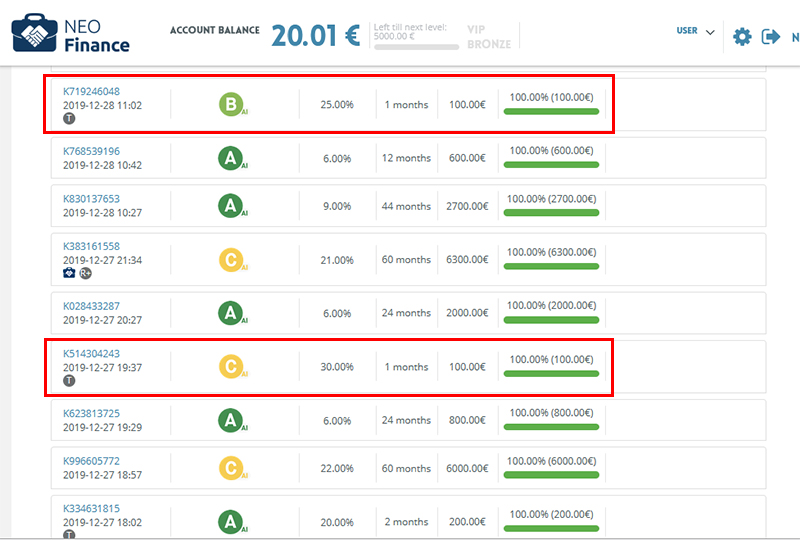Screen dimensions: 800x540
Task: Open loan K334631815 link
Action: click(x=91, y=508)
